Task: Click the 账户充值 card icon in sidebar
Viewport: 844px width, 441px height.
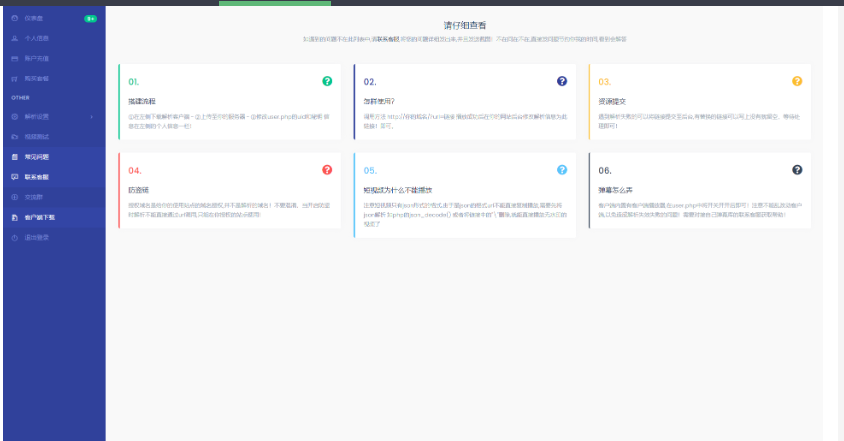Action: [15, 59]
